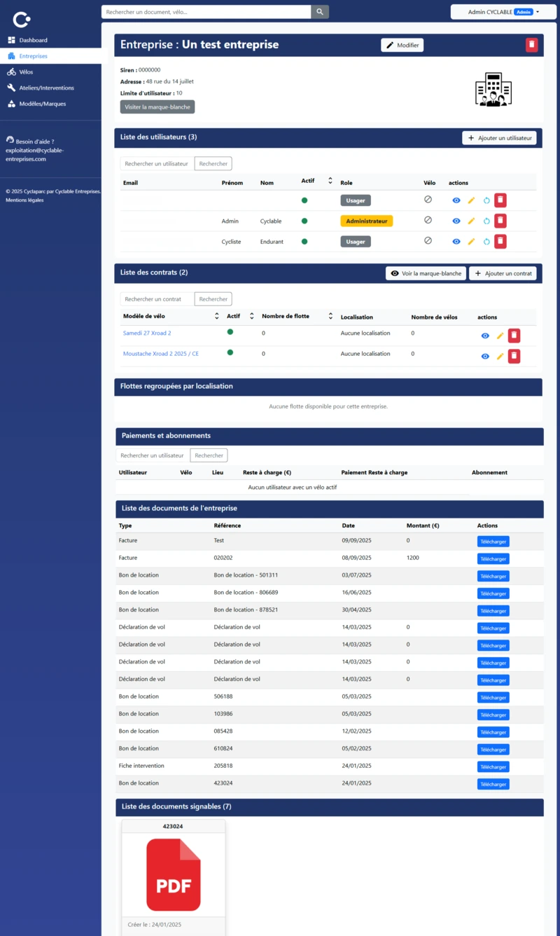The image size is (560, 936).
Task: Click the red delete enterprise trash icon
Action: 532,45
